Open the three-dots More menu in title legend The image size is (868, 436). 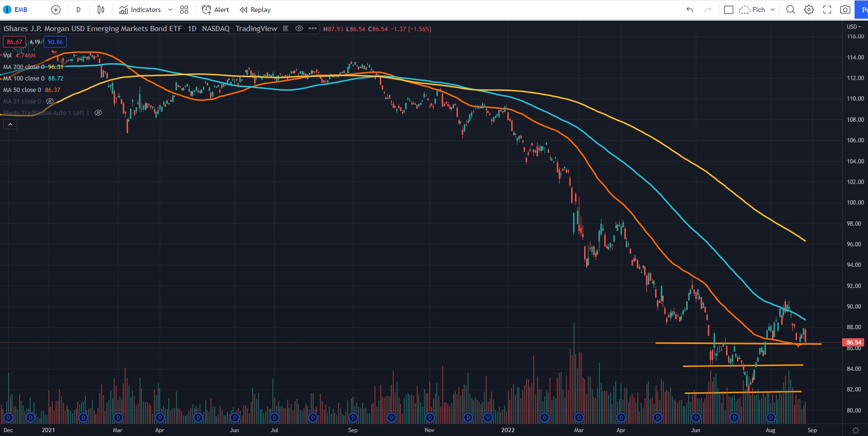click(x=313, y=29)
